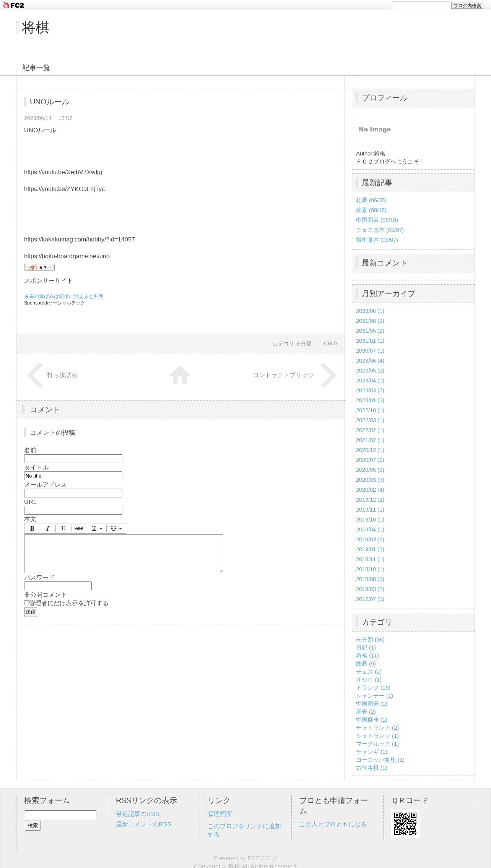Open the 管理画面 link

click(220, 814)
